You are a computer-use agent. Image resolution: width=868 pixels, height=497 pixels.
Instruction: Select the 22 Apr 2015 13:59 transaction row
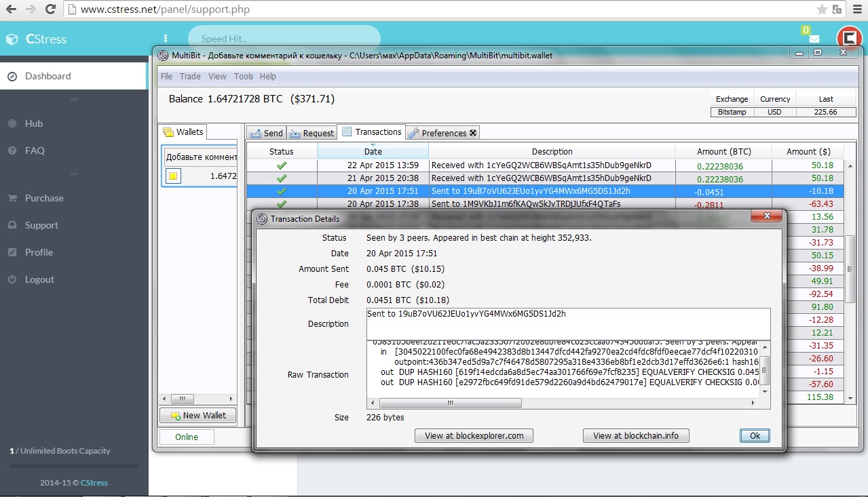[544, 165]
